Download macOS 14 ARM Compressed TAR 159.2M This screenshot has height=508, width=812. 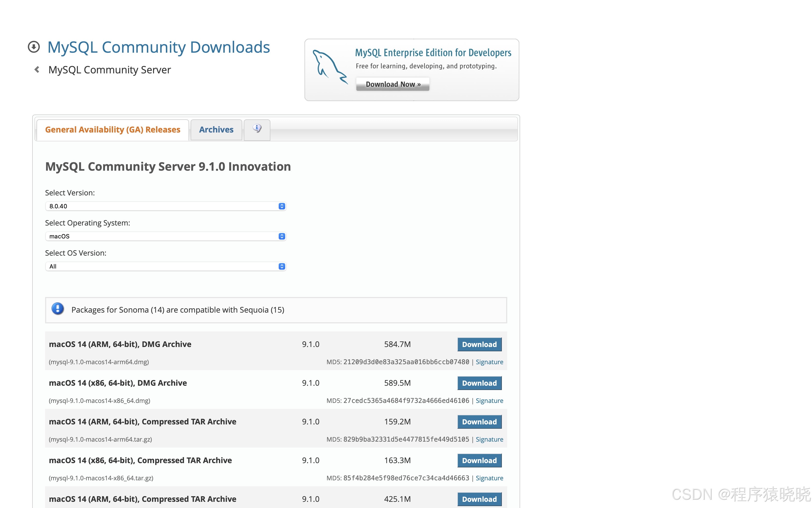coord(480,422)
